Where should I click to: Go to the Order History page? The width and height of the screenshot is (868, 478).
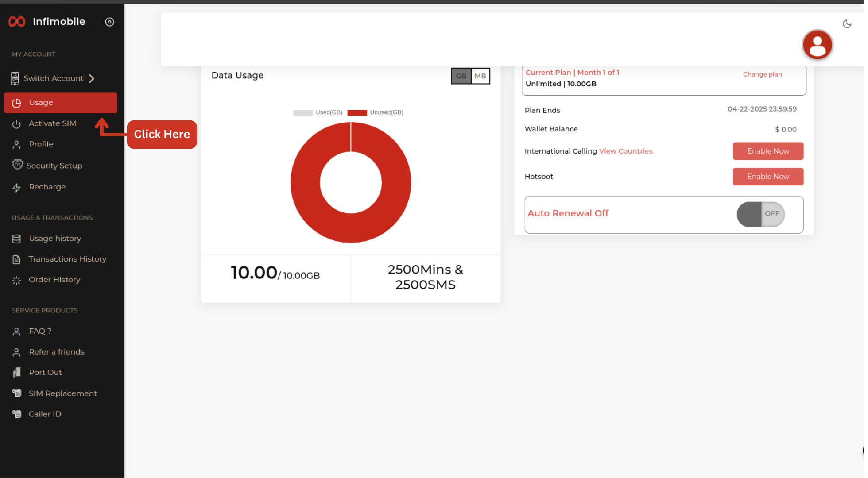(x=54, y=280)
